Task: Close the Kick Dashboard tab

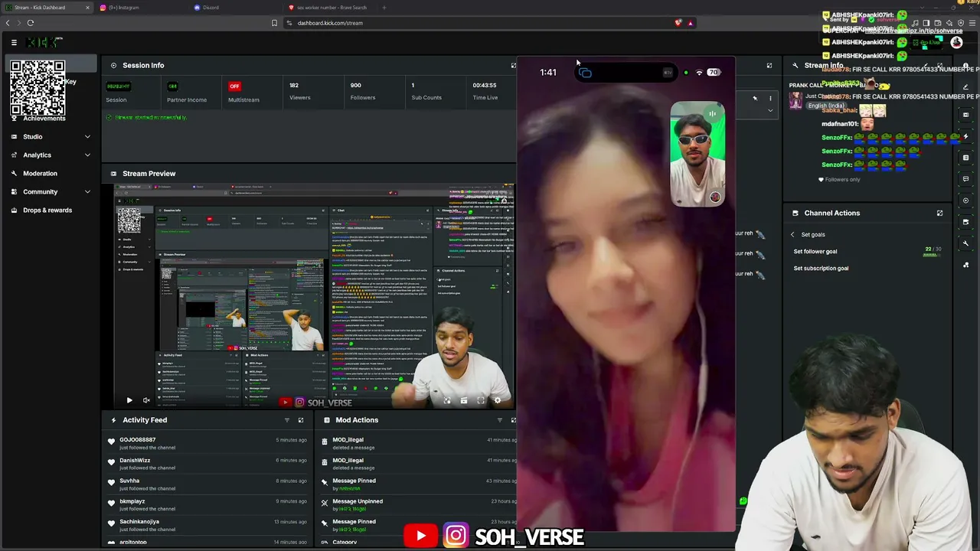Action: [x=87, y=8]
